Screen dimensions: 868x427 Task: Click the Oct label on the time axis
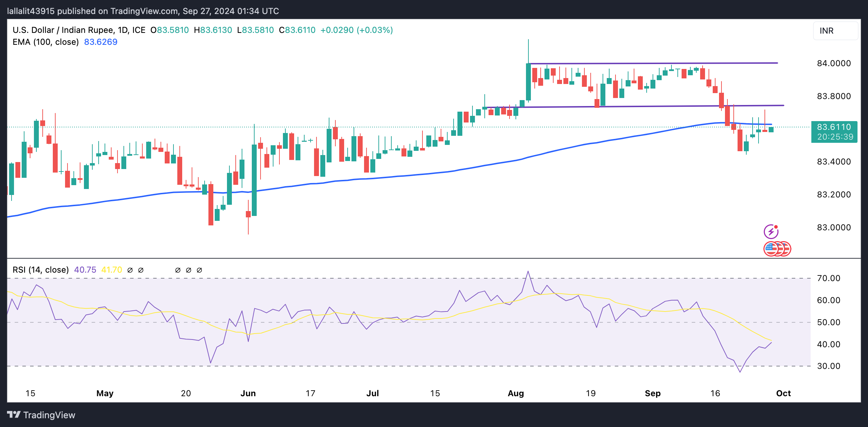pos(783,393)
